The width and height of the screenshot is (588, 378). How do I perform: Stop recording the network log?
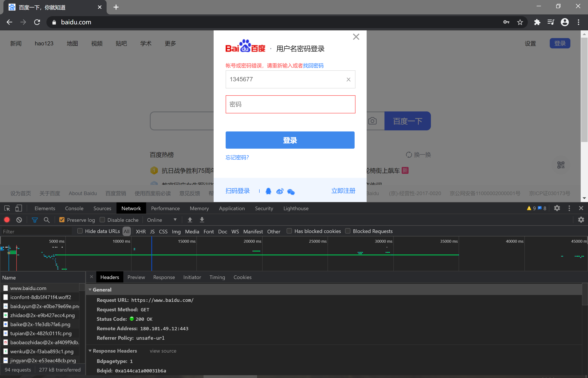click(x=7, y=220)
